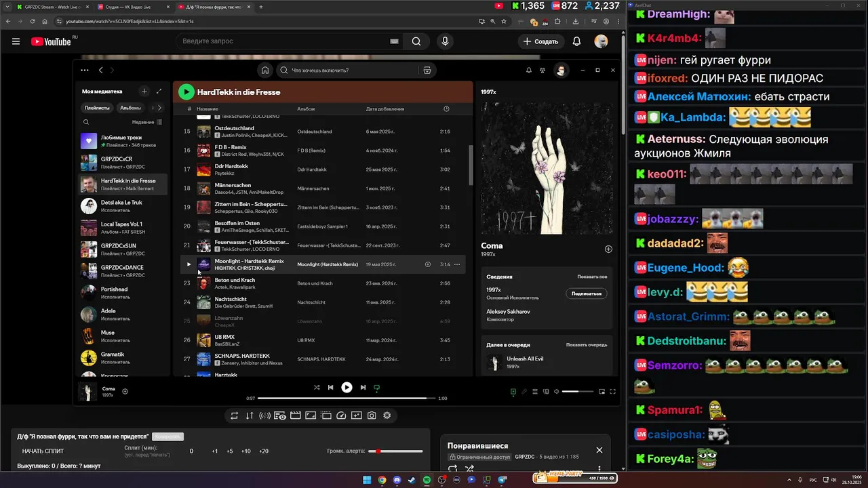Open Spotify friend activity icon
The image size is (868, 488).
click(542, 70)
